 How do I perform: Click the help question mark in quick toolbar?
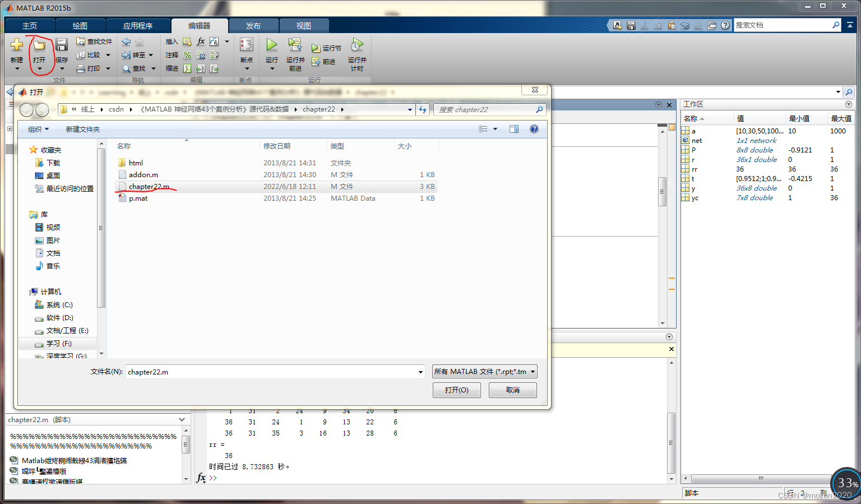(725, 25)
